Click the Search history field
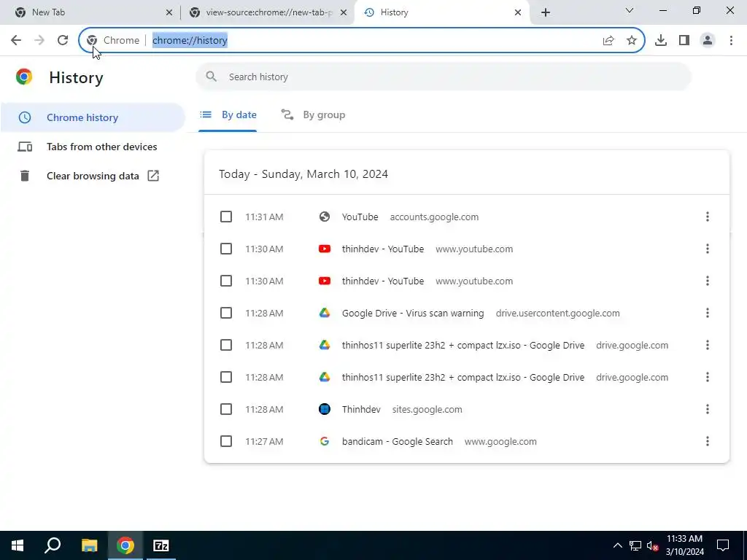Viewport: 747px width, 560px height. click(x=443, y=77)
